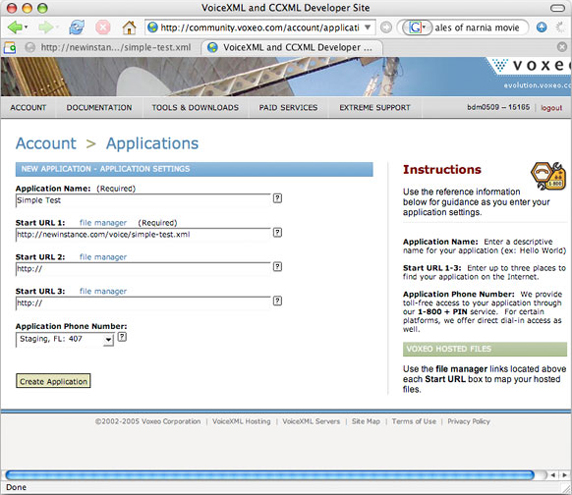Focus the Start URL 1 text field

[x=143, y=235]
